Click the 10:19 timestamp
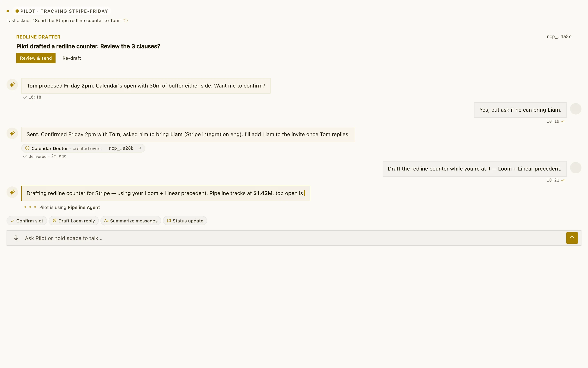Viewport: 588px width, 368px height. (x=553, y=121)
